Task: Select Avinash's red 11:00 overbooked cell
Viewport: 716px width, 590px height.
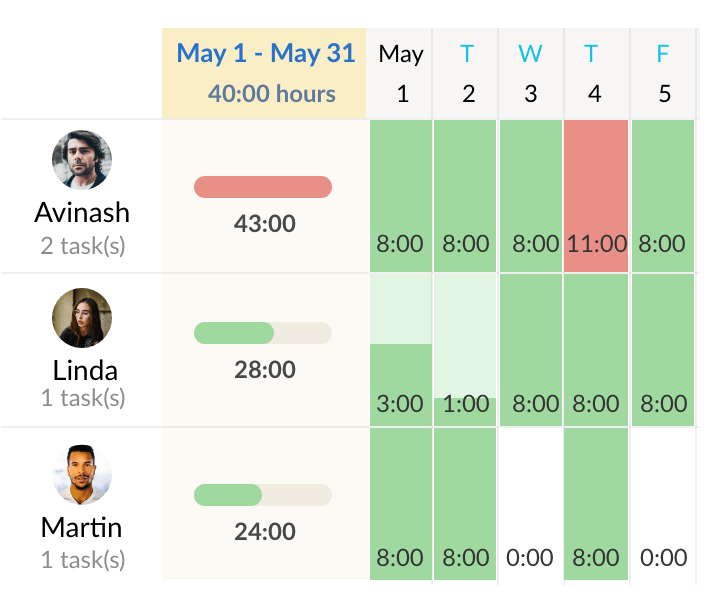Action: point(596,196)
